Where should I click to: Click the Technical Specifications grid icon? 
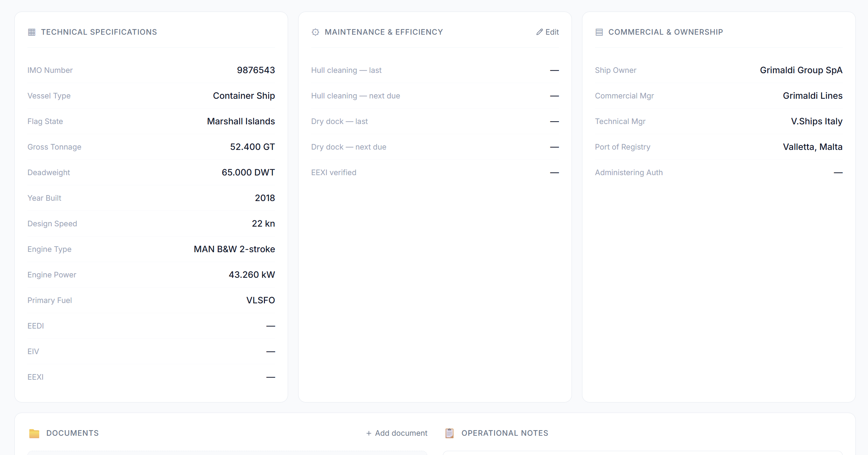pyautogui.click(x=31, y=32)
